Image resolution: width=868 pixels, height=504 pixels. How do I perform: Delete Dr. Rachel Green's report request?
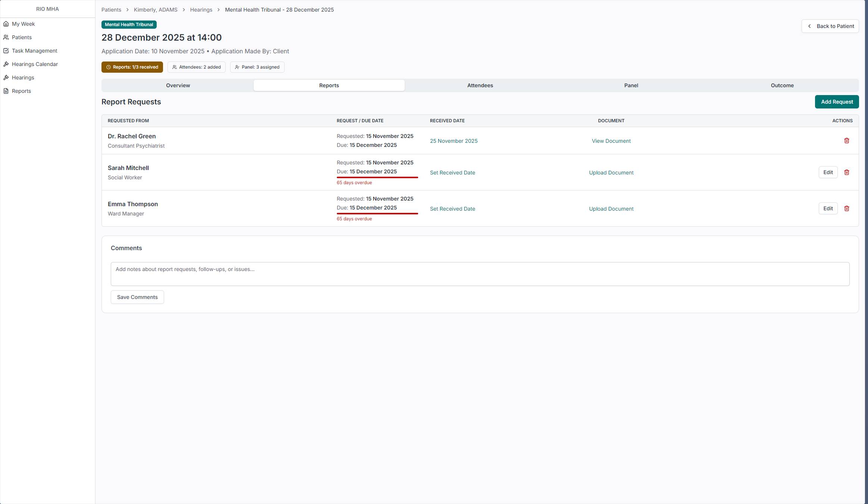(846, 141)
